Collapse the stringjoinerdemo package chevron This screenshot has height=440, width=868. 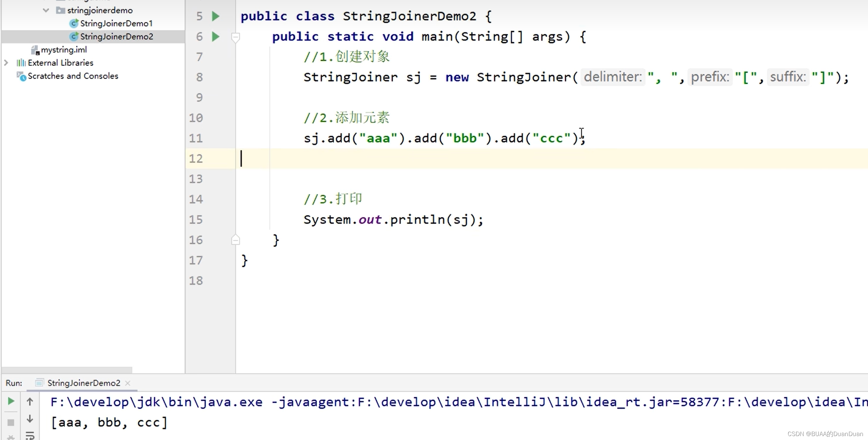point(46,10)
